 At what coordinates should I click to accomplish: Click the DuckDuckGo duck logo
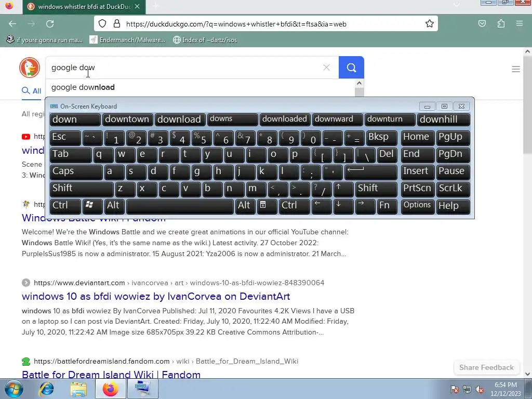point(30,68)
